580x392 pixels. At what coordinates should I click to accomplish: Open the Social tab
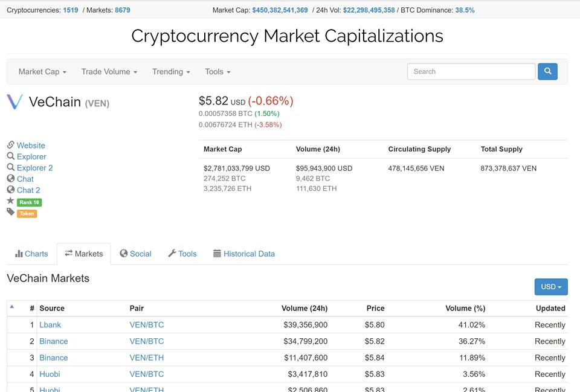135,254
